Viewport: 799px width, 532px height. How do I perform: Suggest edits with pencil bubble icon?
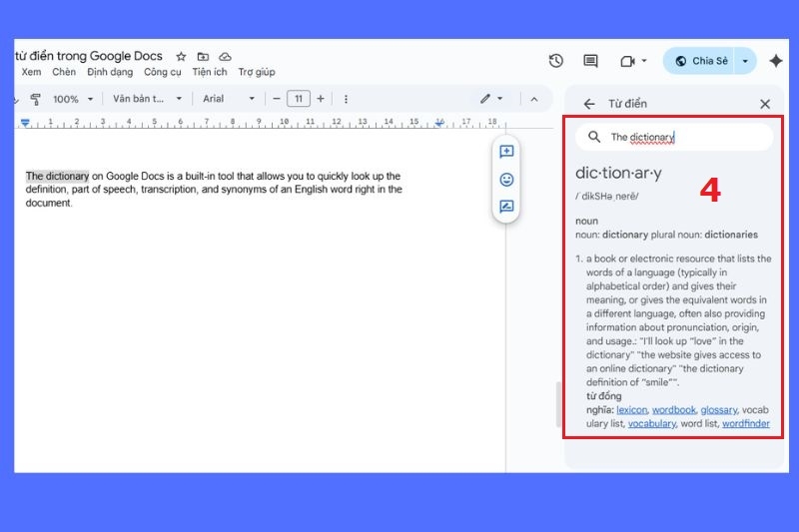point(506,207)
